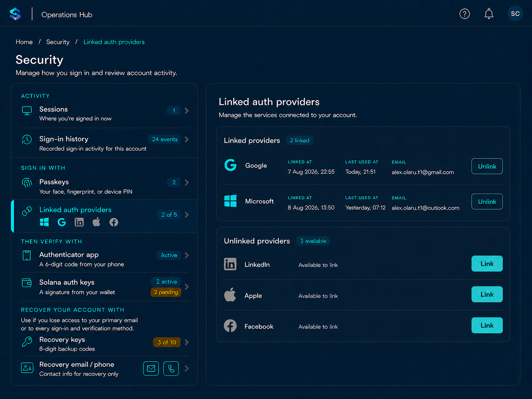Click the Google icon in sidebar provider row
The width and height of the screenshot is (532, 399).
62,222
